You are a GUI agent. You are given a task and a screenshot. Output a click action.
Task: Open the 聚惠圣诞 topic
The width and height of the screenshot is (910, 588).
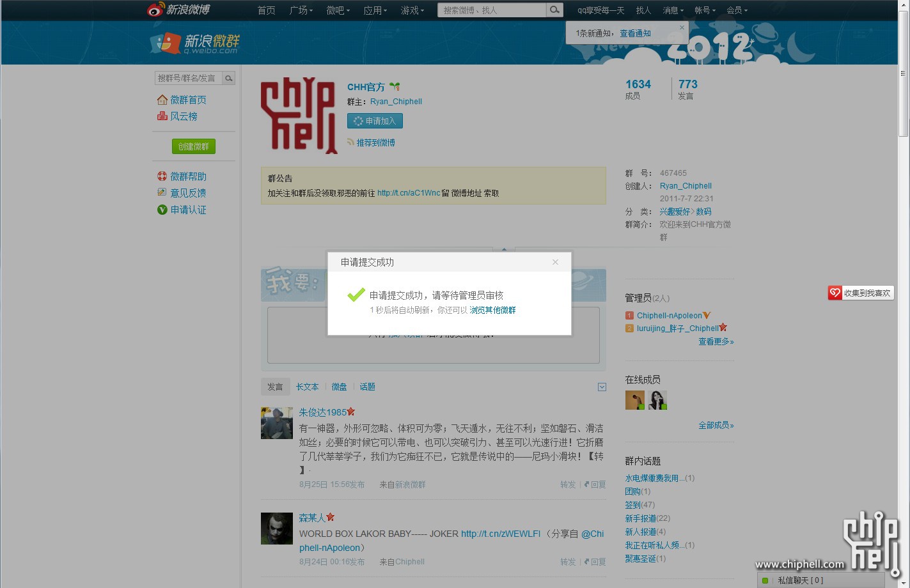click(640, 559)
